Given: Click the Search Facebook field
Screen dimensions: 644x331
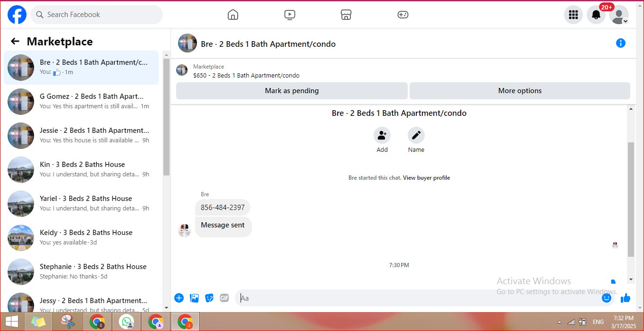Looking at the screenshot, I should (97, 15).
